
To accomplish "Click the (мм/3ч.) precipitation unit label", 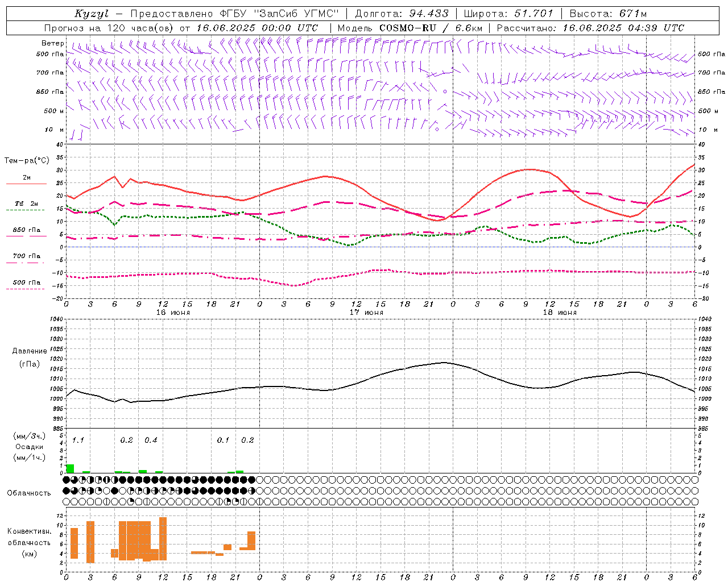I will [x=29, y=436].
